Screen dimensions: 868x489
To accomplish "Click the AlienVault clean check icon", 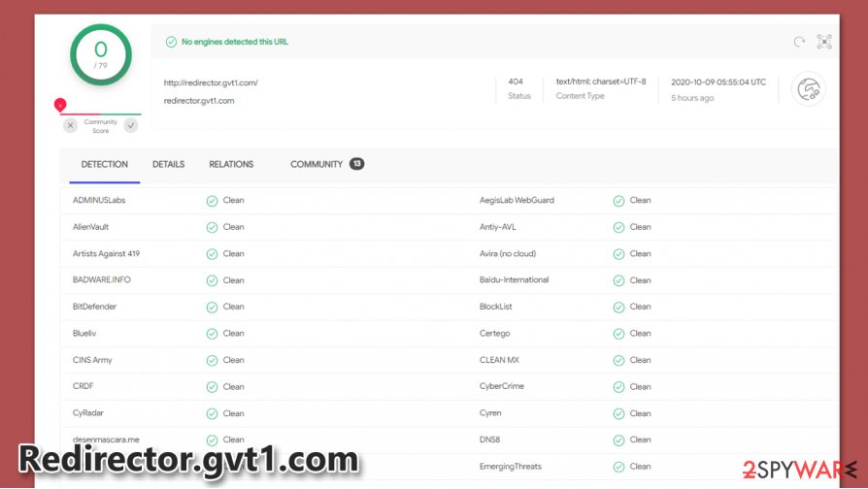I will point(212,227).
